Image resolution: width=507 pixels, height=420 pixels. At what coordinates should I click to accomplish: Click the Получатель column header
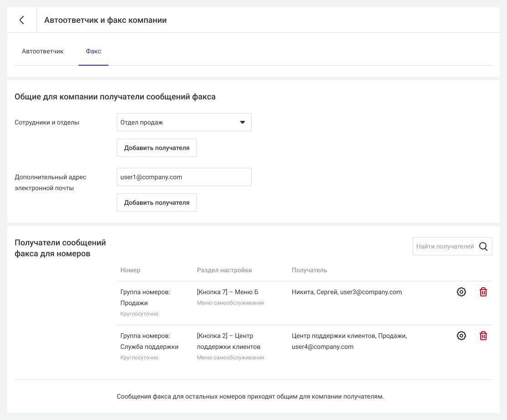tap(309, 270)
